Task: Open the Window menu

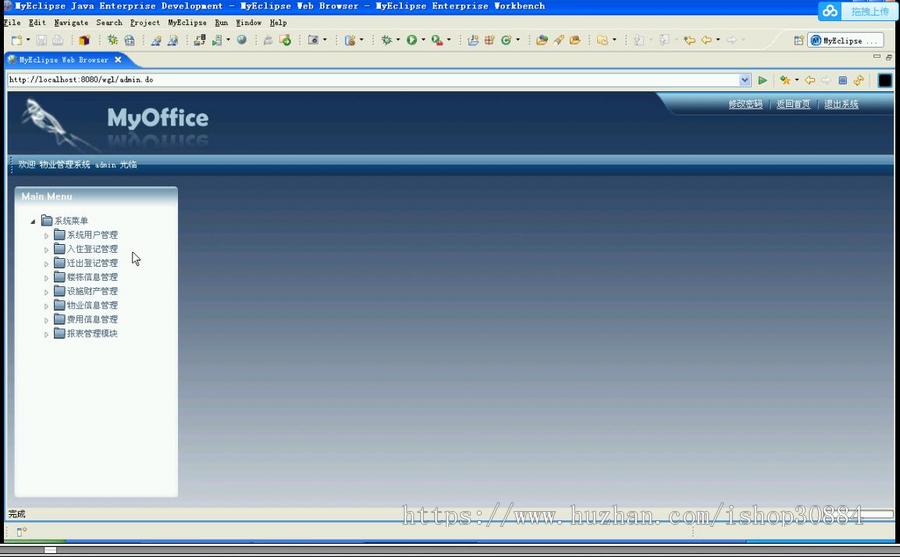Action: (249, 22)
